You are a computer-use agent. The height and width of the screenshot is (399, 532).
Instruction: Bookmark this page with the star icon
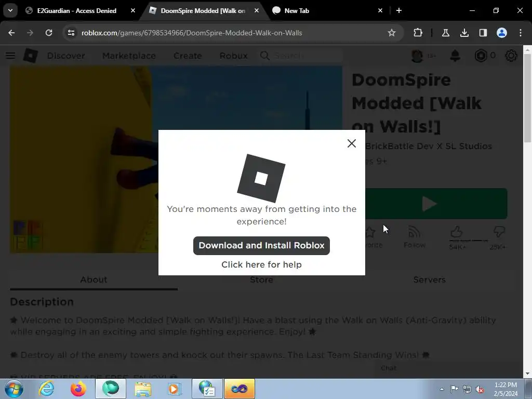click(392, 33)
